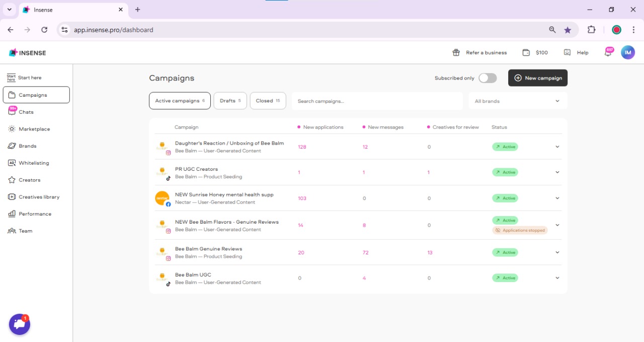Open Daughter's Reaction / Unboxing campaign
This screenshot has width=644, height=342.
(x=229, y=143)
